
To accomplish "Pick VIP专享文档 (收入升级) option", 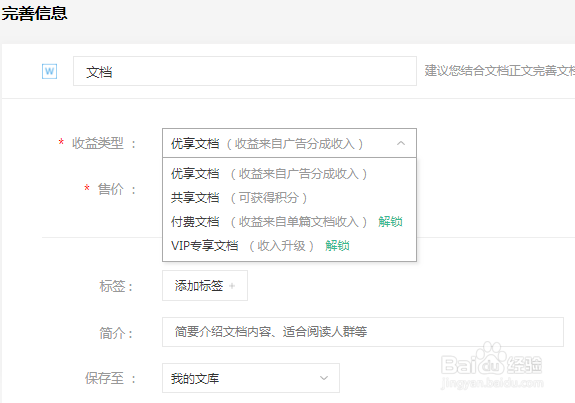I will pos(242,245).
